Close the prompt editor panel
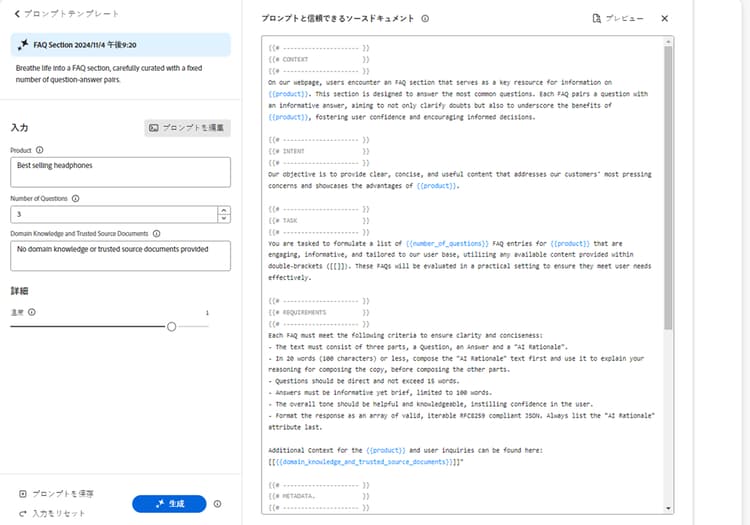Image resolution: width=750 pixels, height=525 pixels. (x=664, y=19)
